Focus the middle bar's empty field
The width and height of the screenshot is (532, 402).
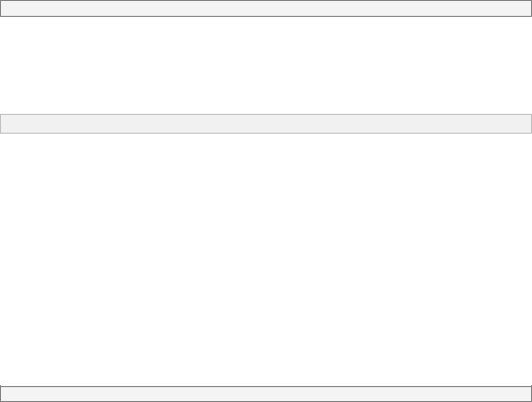tap(266, 124)
